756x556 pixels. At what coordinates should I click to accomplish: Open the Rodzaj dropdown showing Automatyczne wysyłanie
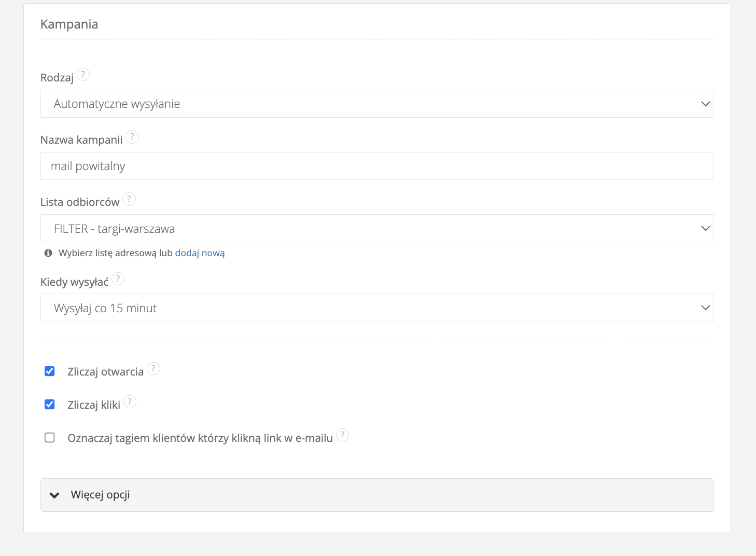click(377, 104)
